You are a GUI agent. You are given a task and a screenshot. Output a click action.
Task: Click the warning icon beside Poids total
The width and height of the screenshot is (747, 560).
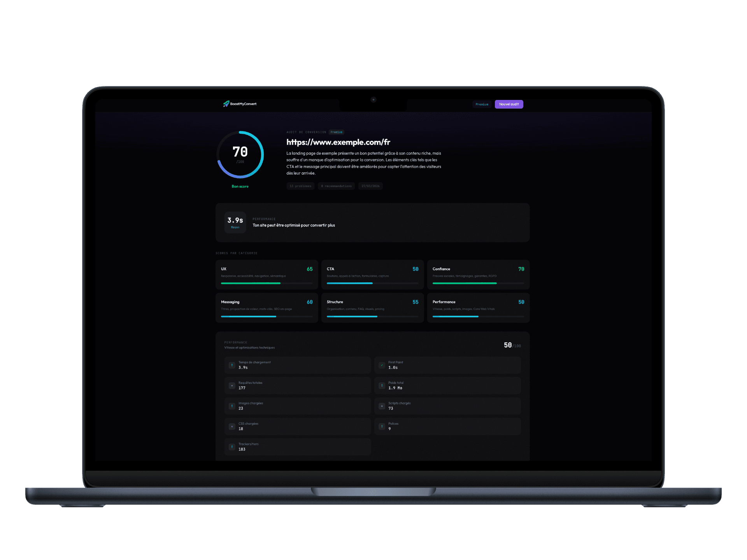click(382, 385)
